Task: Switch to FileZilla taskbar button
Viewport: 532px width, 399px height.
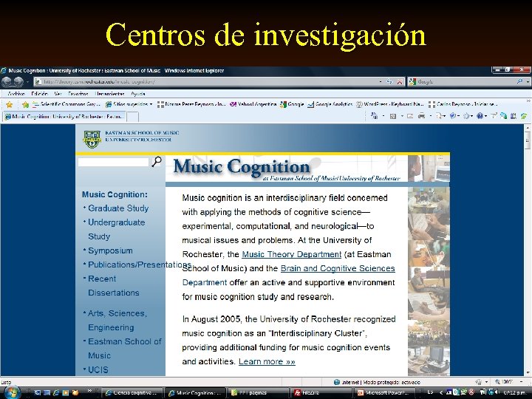Action: (x=322, y=393)
